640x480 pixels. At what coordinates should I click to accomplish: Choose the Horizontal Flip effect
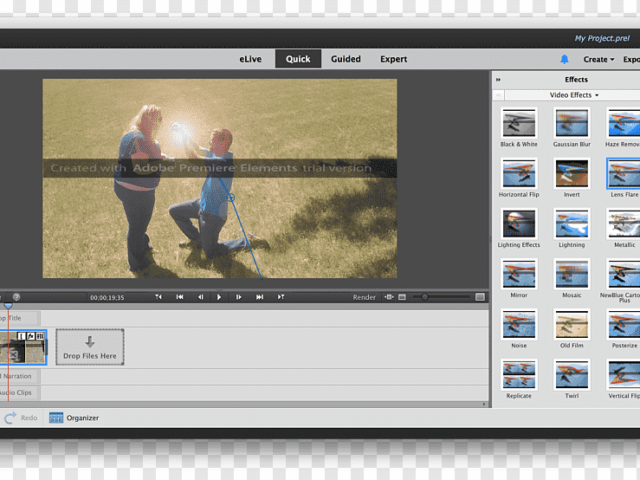[518, 174]
